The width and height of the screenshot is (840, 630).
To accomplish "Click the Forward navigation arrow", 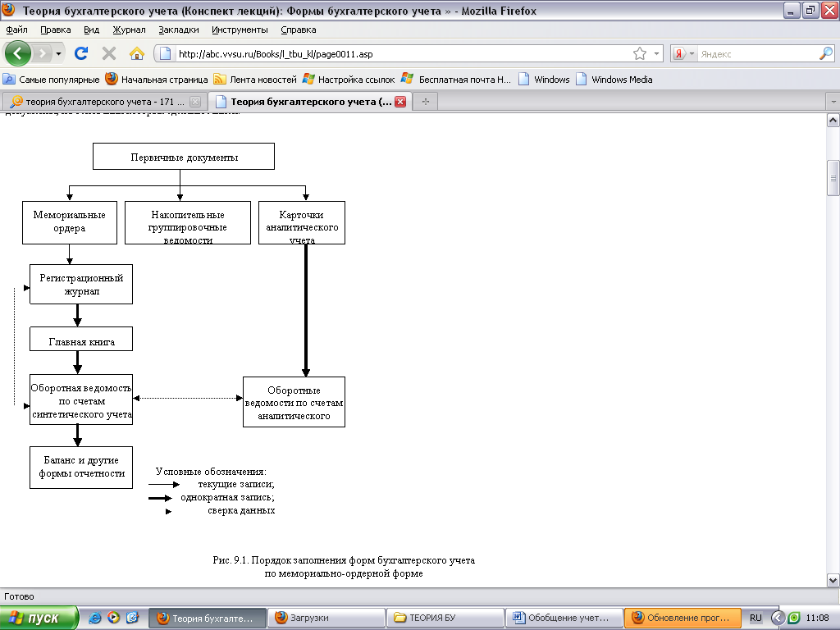I will [x=43, y=53].
